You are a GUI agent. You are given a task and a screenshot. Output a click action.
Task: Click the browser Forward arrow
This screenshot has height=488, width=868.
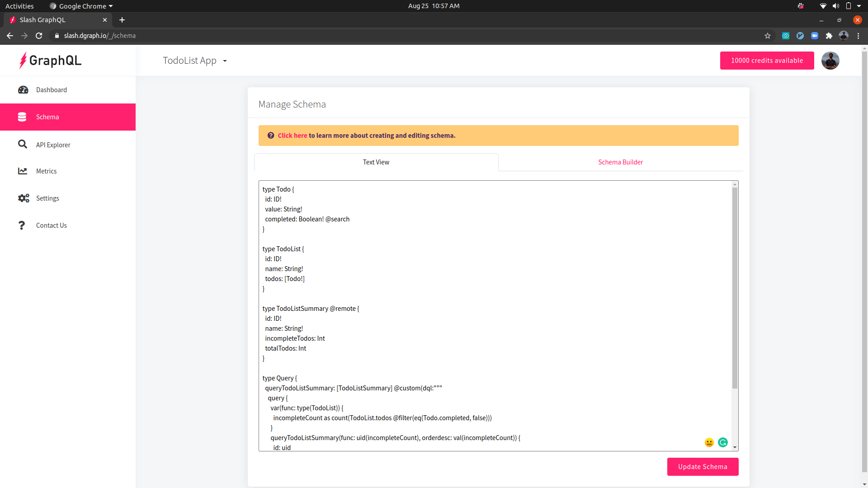(24, 36)
